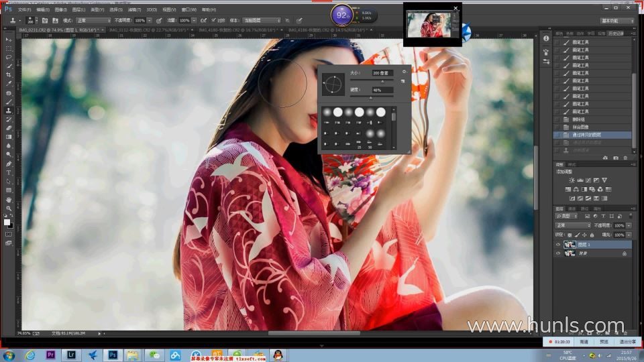Image resolution: width=644 pixels, height=362 pixels.
Task: Open the blend mode 正常 dropdown in options bar
Action: tap(94, 21)
